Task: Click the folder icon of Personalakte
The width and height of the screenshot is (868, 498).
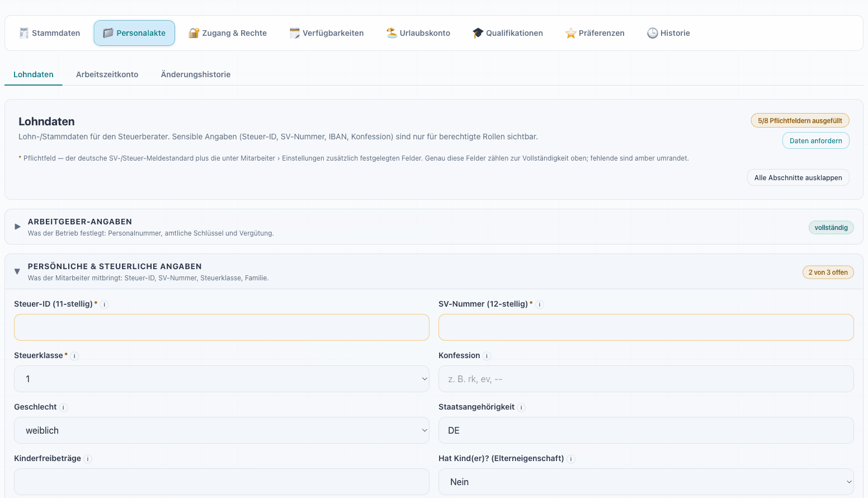Action: [108, 33]
